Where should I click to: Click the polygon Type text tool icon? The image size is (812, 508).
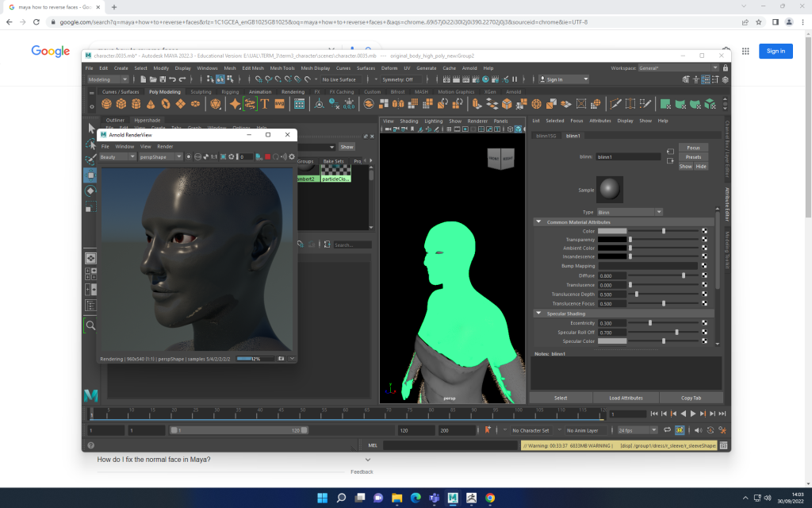click(x=265, y=104)
